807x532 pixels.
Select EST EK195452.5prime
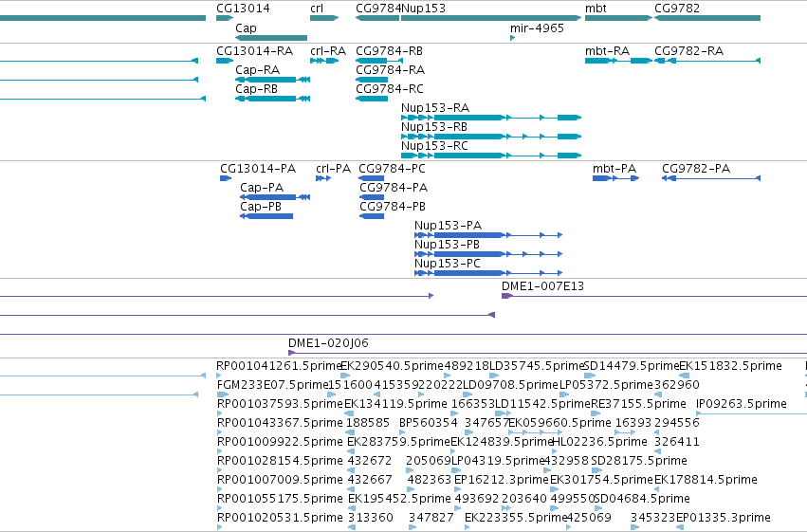pos(399,499)
